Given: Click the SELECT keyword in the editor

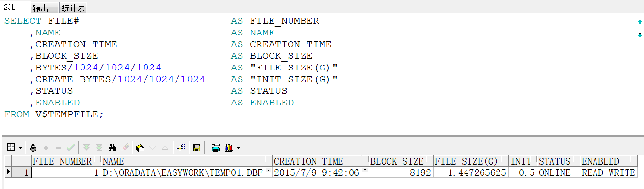Looking at the screenshot, I should pos(23,21).
